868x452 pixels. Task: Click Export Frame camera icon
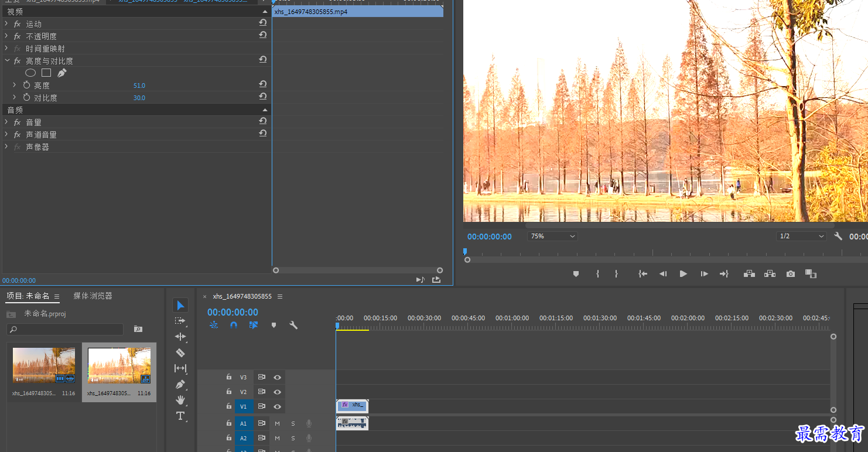[x=791, y=273]
